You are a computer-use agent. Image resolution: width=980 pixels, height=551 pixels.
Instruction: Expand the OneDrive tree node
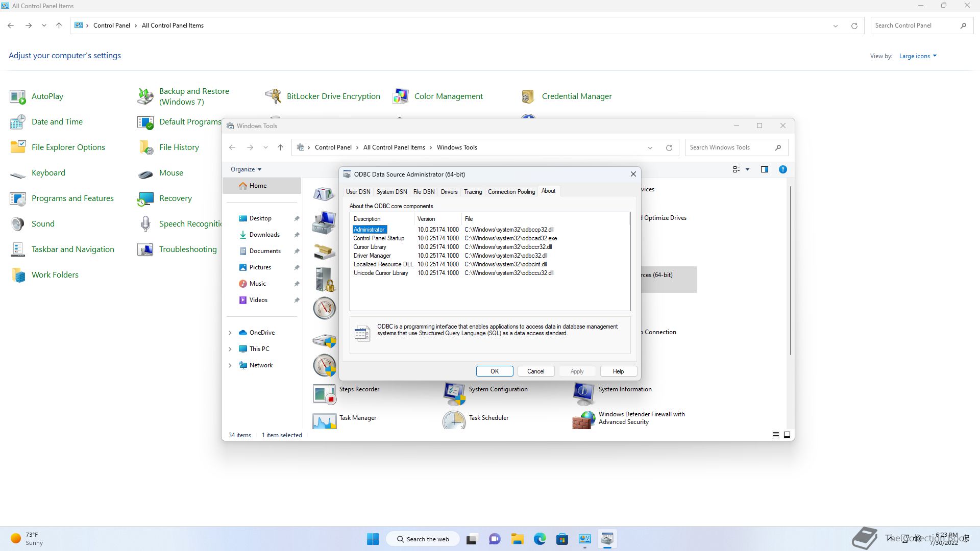(x=230, y=333)
